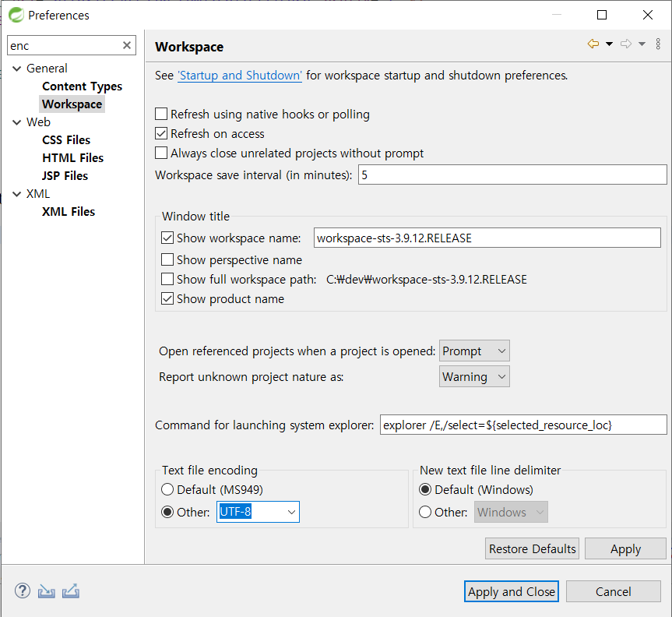Enable Show full workspace path
This screenshot has height=617, width=672.
tap(167, 279)
